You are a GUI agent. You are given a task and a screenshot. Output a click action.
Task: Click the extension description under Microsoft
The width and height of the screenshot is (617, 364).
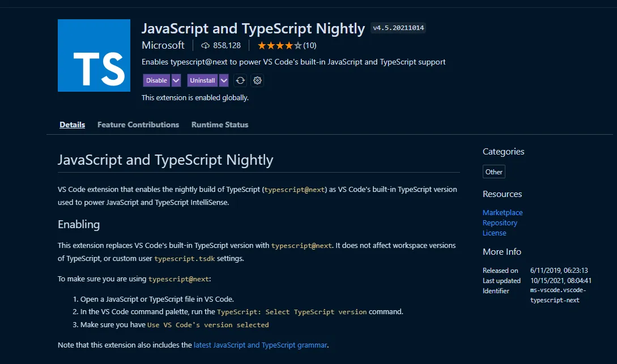pos(293,62)
